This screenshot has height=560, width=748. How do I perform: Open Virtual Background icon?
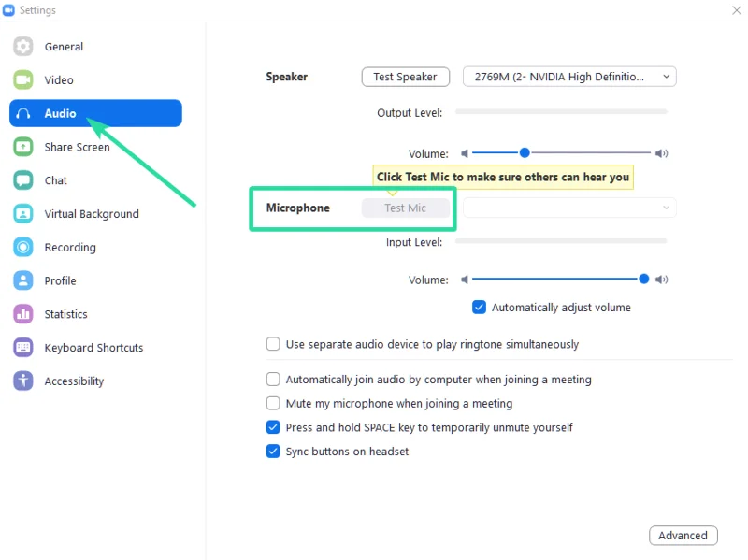(x=22, y=213)
